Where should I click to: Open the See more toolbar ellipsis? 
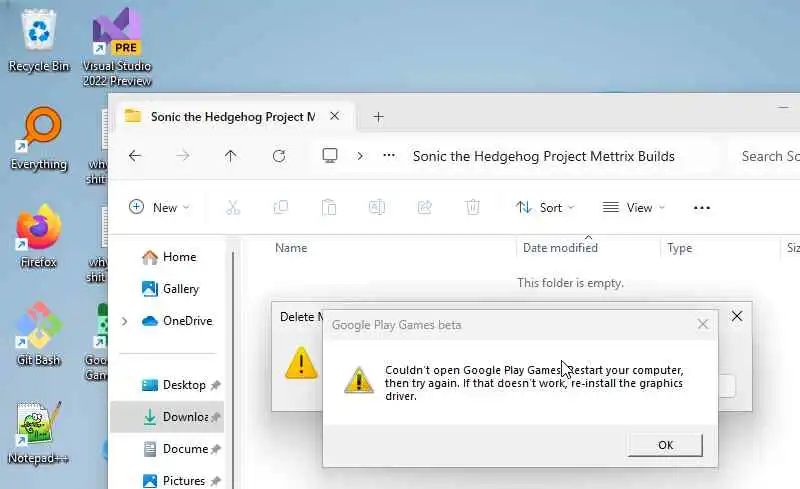[x=702, y=207]
